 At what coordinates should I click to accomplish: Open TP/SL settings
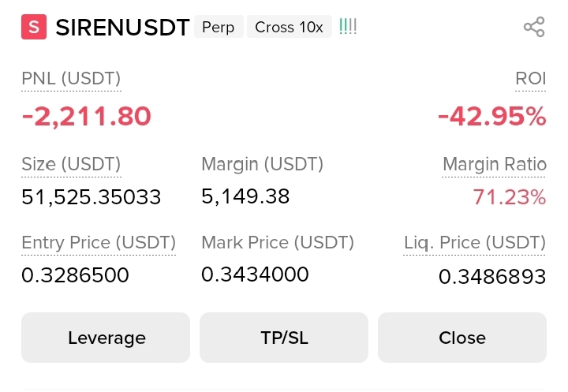(x=284, y=338)
